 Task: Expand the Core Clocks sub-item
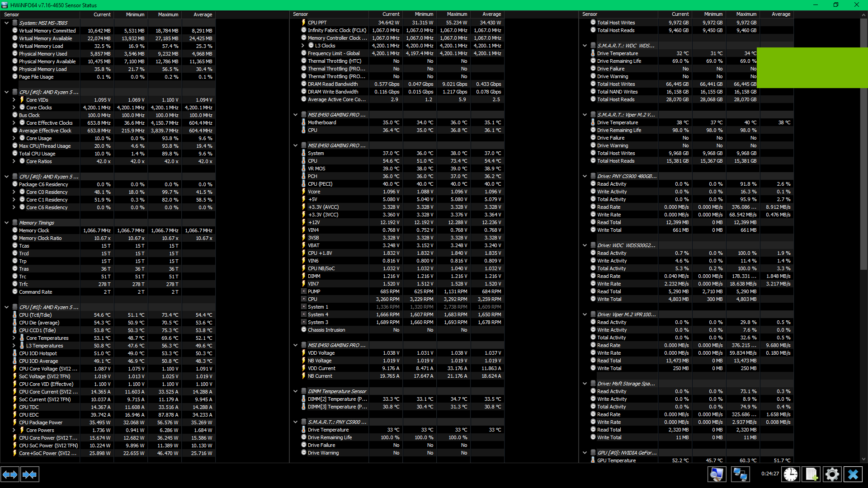click(14, 108)
